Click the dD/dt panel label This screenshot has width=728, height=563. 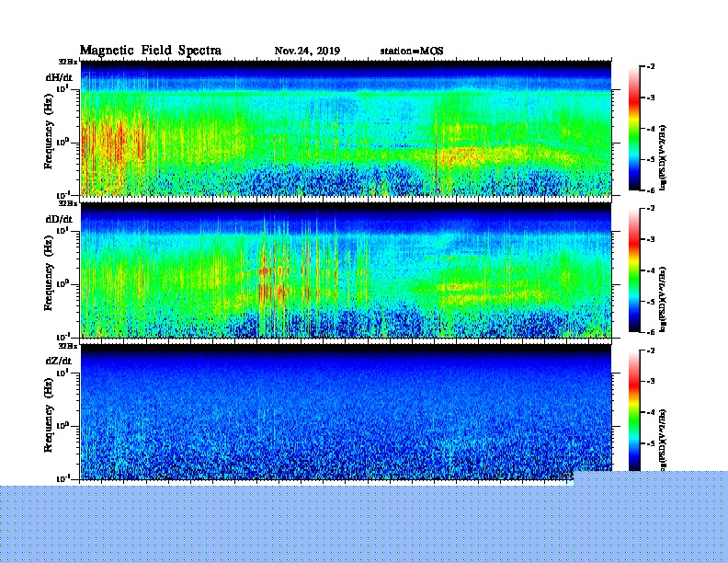click(59, 219)
